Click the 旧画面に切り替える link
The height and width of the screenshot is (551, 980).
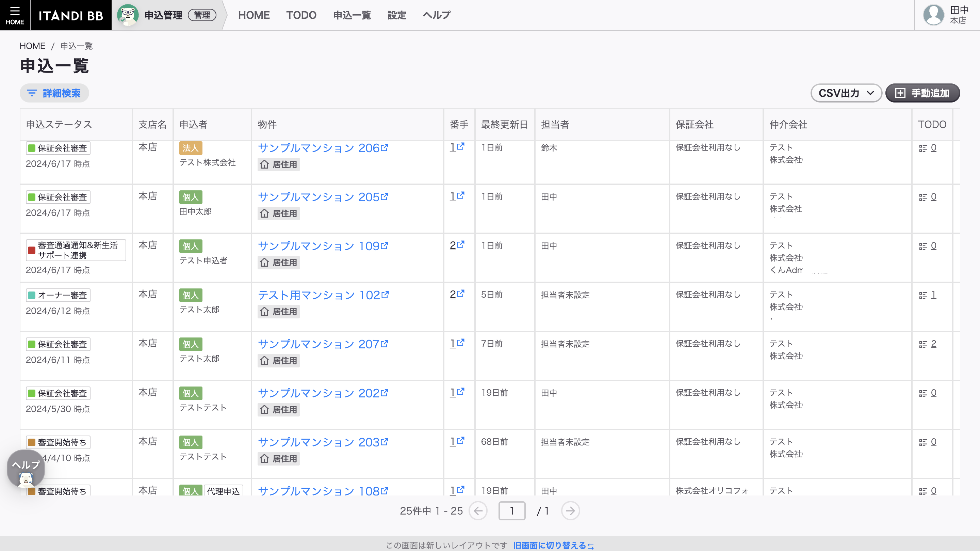click(x=554, y=545)
